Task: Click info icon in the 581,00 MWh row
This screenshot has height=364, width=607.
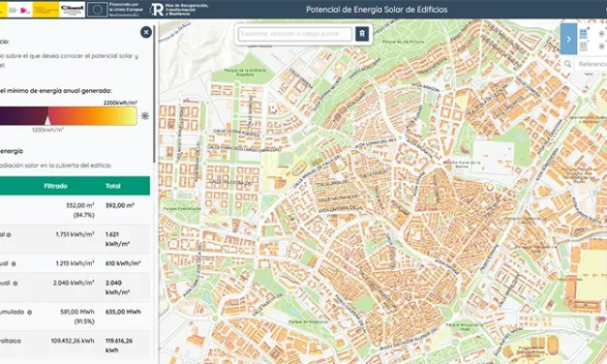Action: pyautogui.click(x=29, y=312)
